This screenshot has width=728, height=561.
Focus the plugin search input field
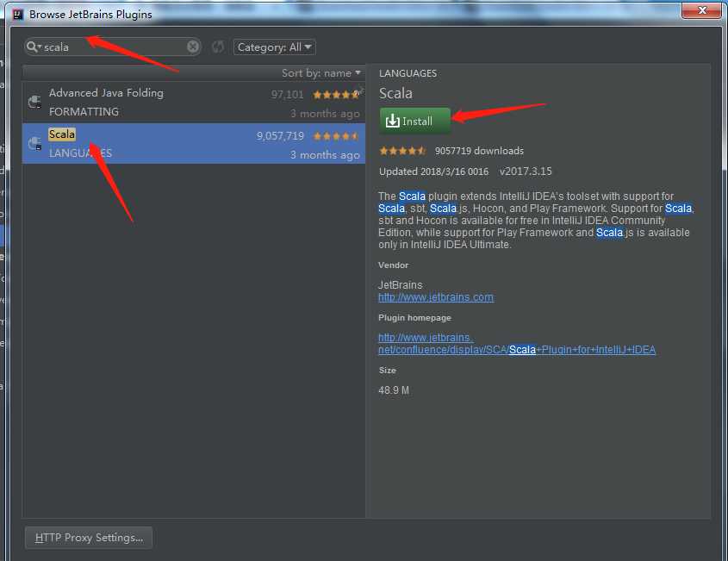[x=114, y=47]
